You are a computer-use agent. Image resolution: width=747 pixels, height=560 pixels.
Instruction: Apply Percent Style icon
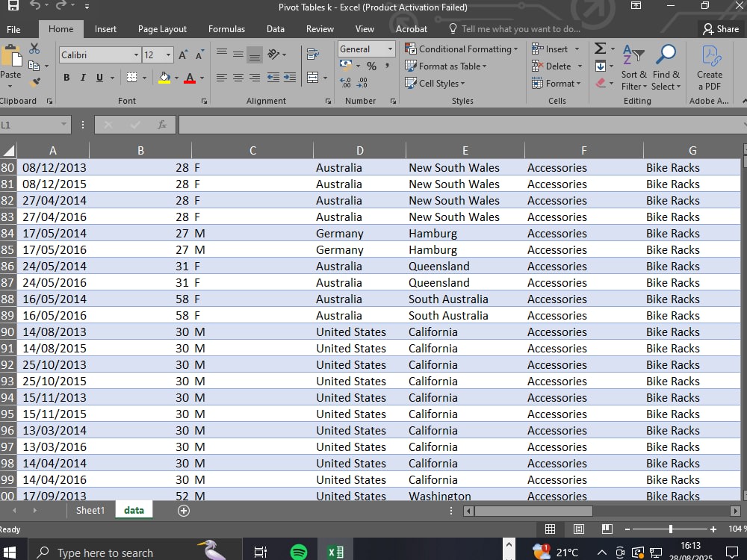[x=371, y=66]
